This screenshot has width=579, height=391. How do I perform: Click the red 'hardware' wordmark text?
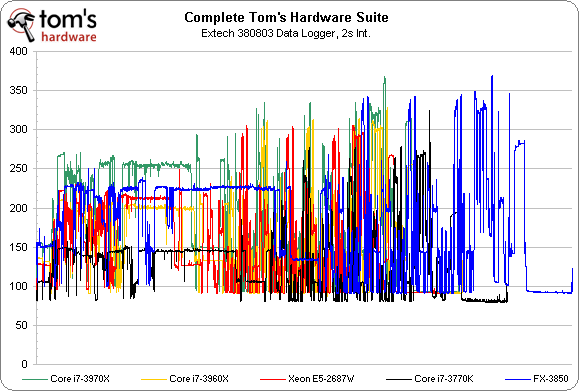(x=69, y=37)
